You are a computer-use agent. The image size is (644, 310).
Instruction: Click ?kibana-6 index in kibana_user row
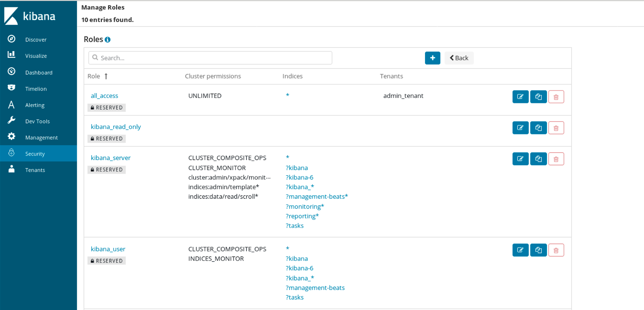point(299,268)
